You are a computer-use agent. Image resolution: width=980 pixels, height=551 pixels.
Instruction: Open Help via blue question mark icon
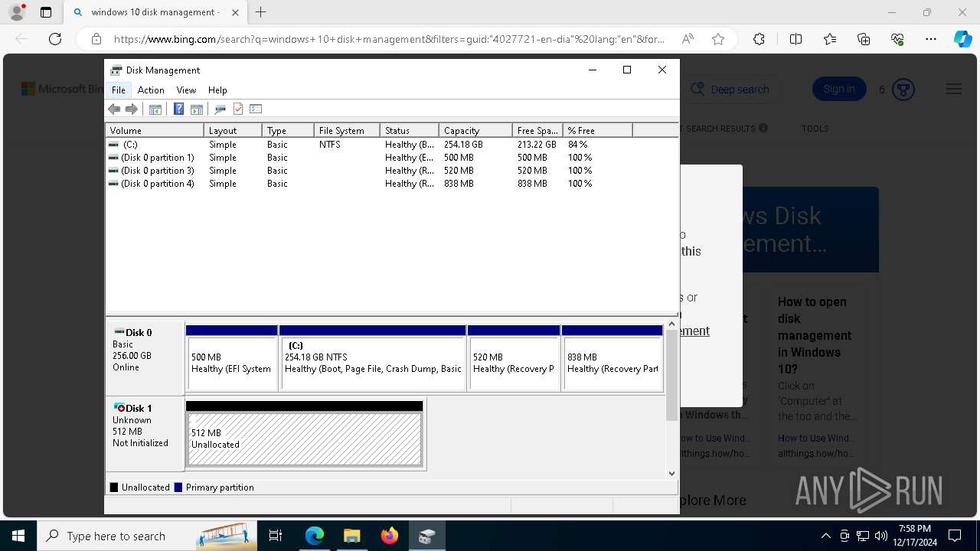click(x=178, y=109)
